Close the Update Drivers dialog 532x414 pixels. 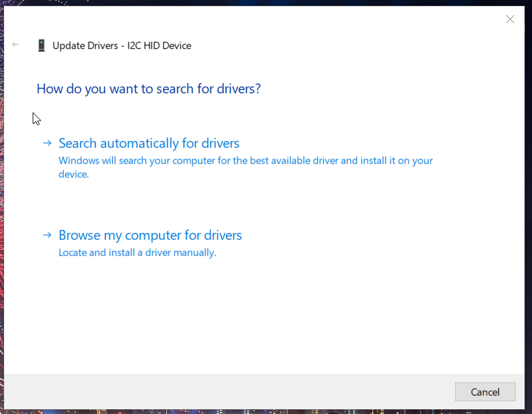[x=510, y=19]
